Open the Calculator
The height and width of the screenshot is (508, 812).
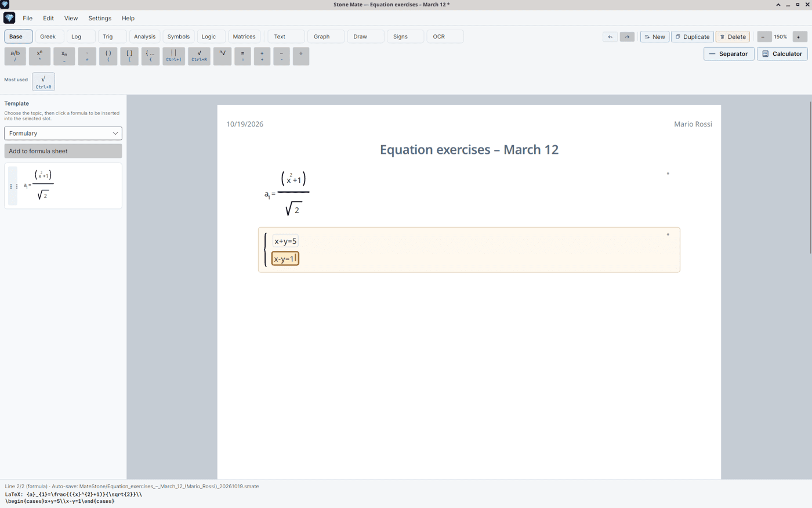point(782,54)
